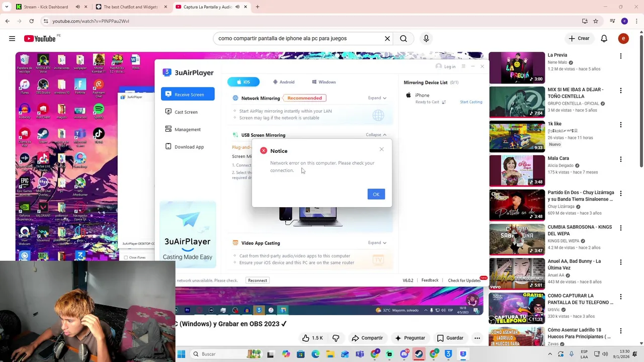Click the magnifier search button
The width and height of the screenshot is (644, 362).
(404, 38)
